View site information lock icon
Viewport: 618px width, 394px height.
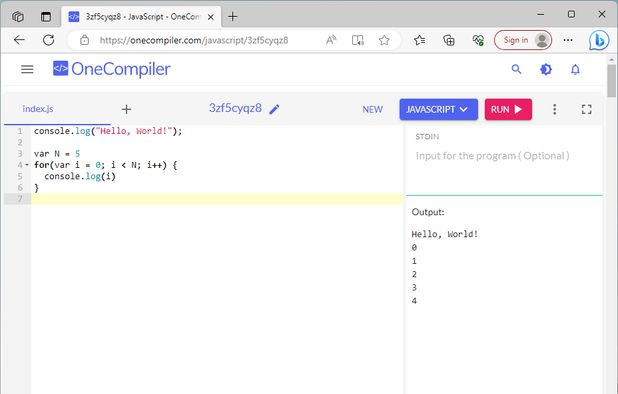click(x=84, y=40)
